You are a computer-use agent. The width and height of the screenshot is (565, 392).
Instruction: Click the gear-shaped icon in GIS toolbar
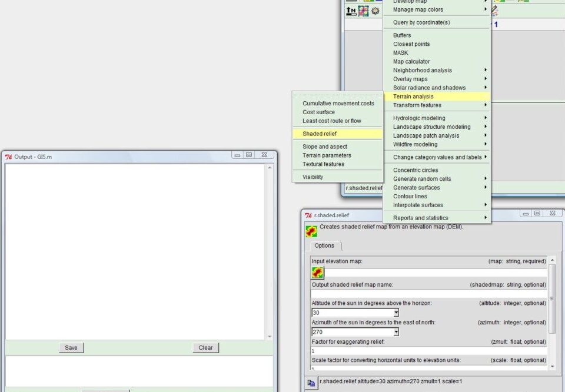tap(375, 11)
